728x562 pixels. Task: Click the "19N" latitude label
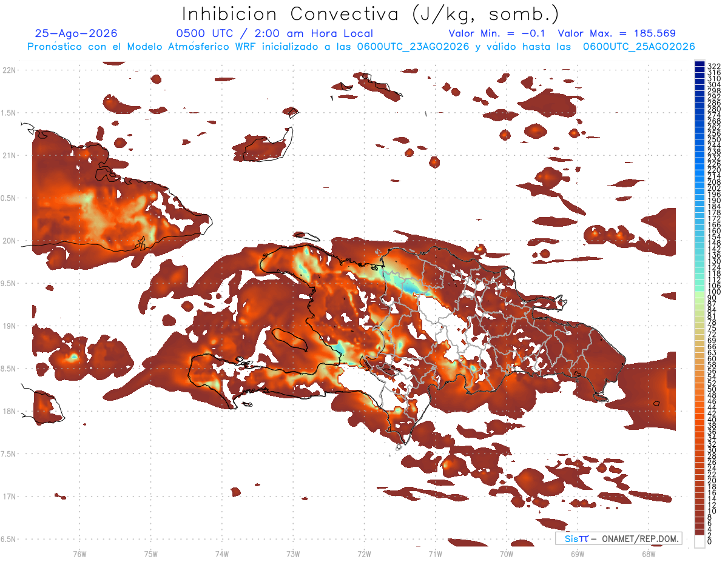coord(9,326)
